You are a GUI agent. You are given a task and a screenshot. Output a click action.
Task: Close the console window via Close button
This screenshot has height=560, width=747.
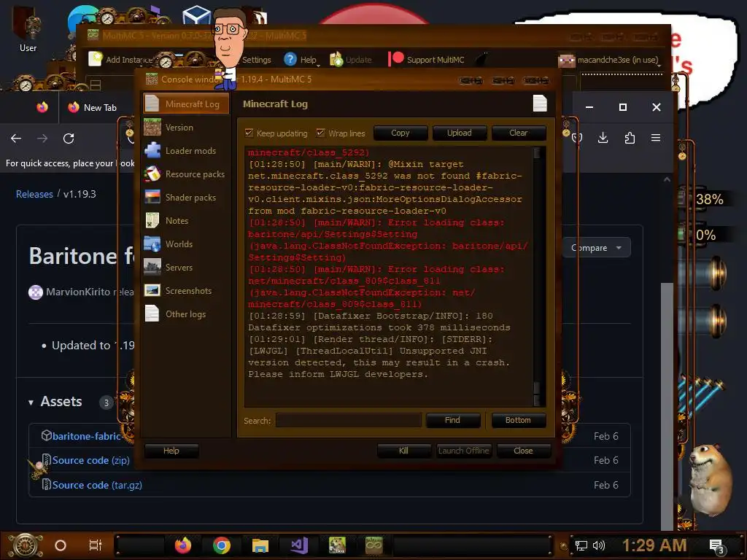[523, 451]
